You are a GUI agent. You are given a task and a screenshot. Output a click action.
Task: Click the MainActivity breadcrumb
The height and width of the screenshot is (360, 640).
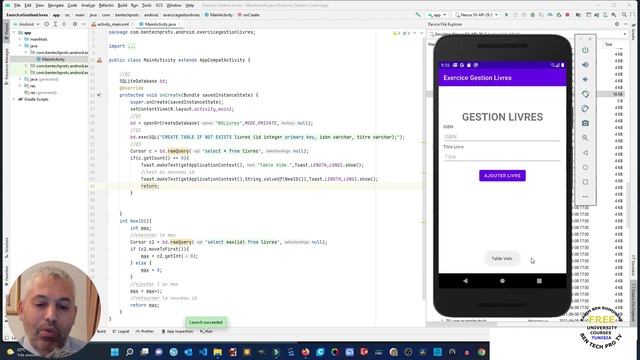pyautogui.click(x=218, y=15)
